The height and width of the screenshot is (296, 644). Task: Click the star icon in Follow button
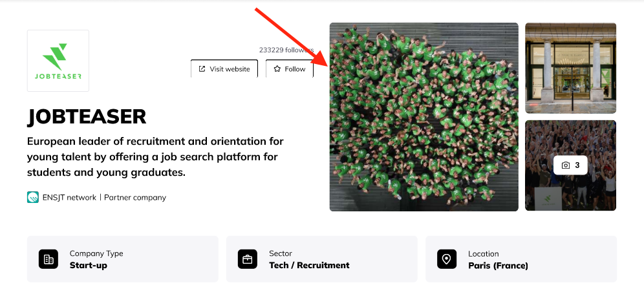tap(277, 69)
